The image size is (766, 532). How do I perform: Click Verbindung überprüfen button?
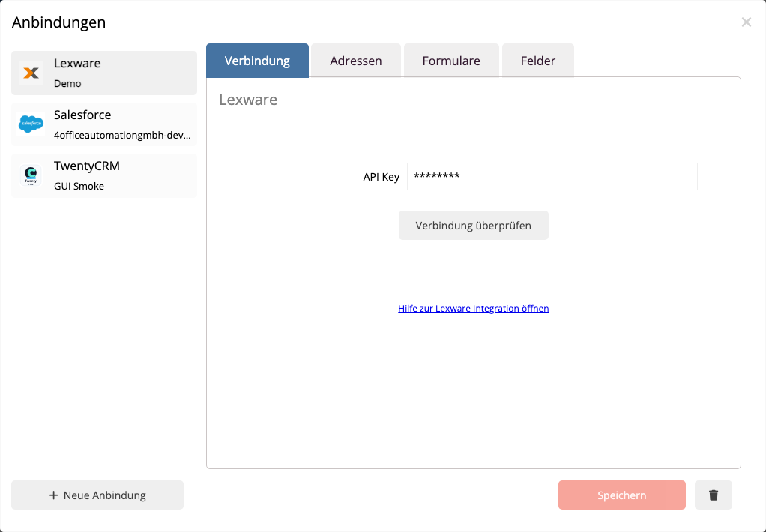[474, 226]
